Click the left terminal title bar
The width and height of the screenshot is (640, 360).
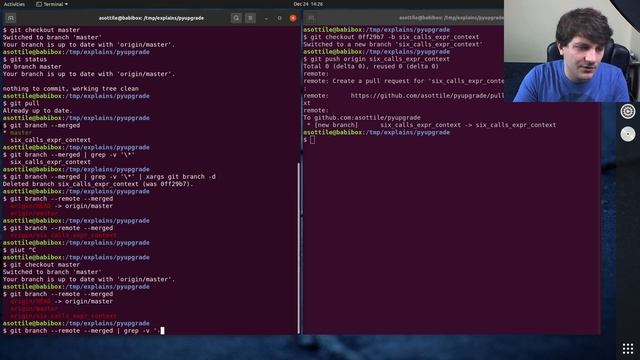tap(151, 18)
